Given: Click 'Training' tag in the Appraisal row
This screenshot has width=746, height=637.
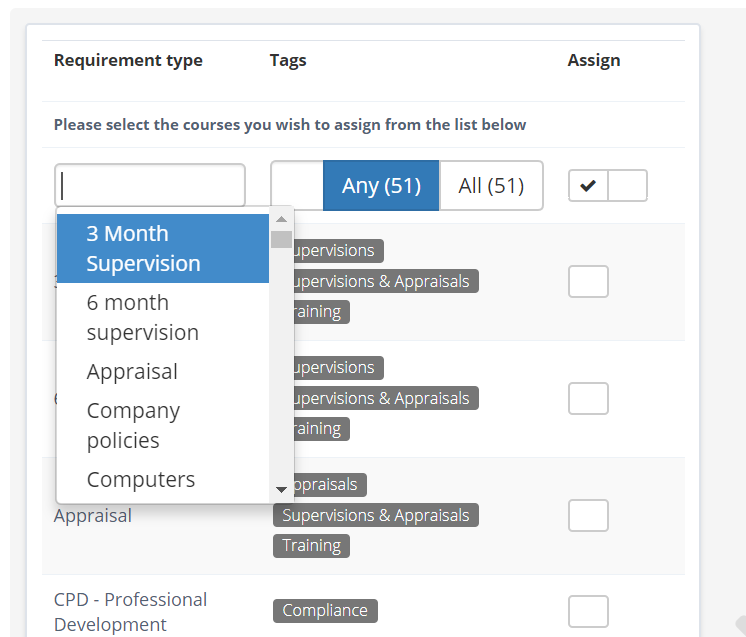Looking at the screenshot, I should tap(311, 546).
